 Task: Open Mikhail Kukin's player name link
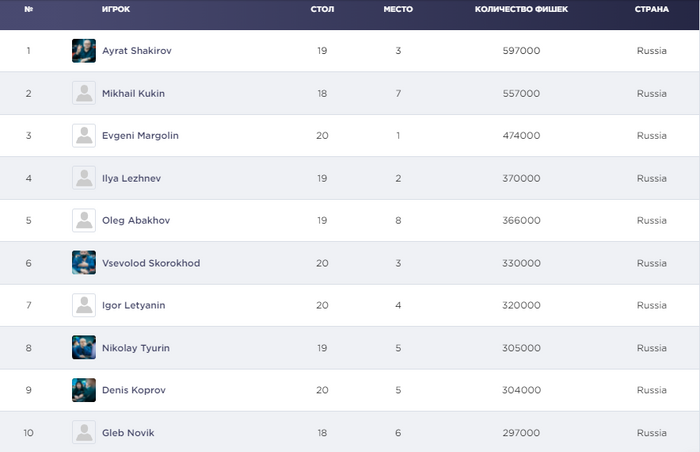point(133,93)
